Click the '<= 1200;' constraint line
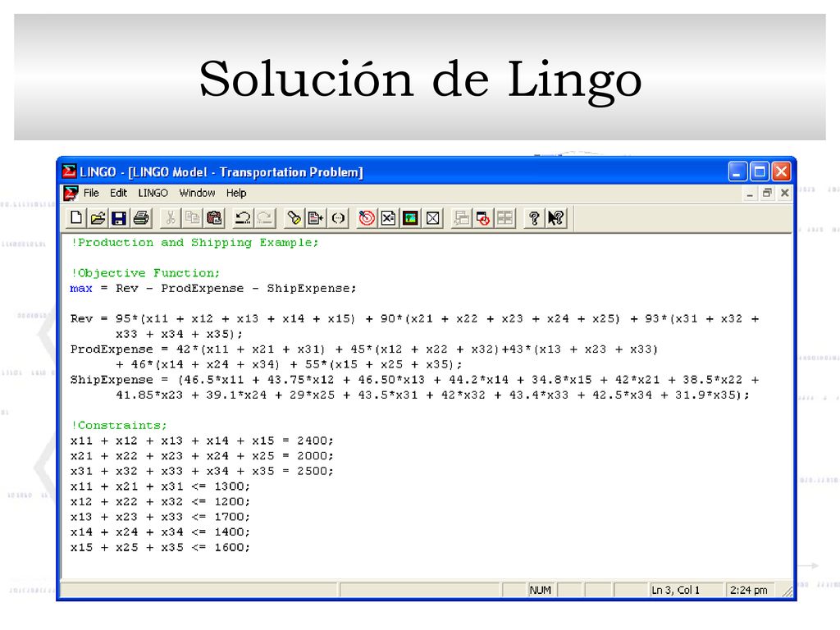The height and width of the screenshot is (630, 840). coord(160,501)
